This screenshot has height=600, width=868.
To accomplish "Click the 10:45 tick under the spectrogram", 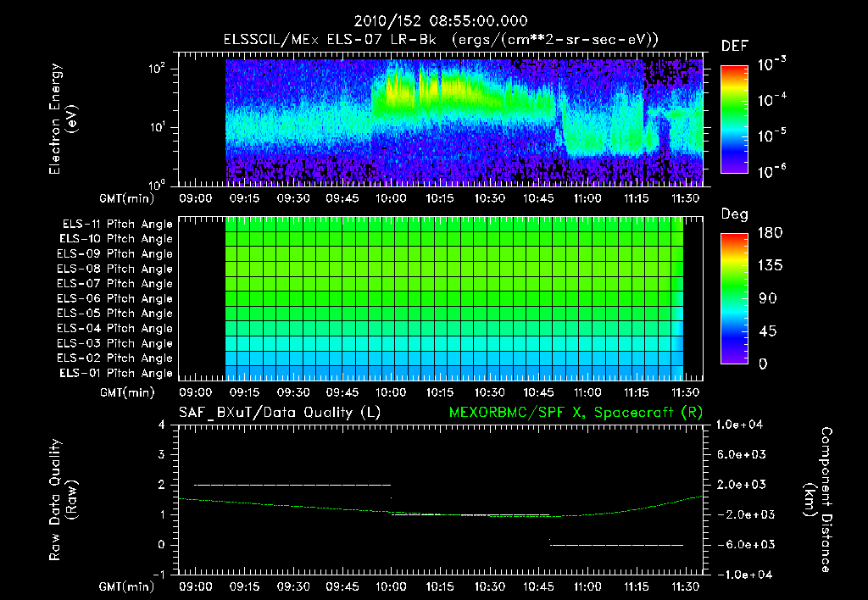I will pos(538,198).
